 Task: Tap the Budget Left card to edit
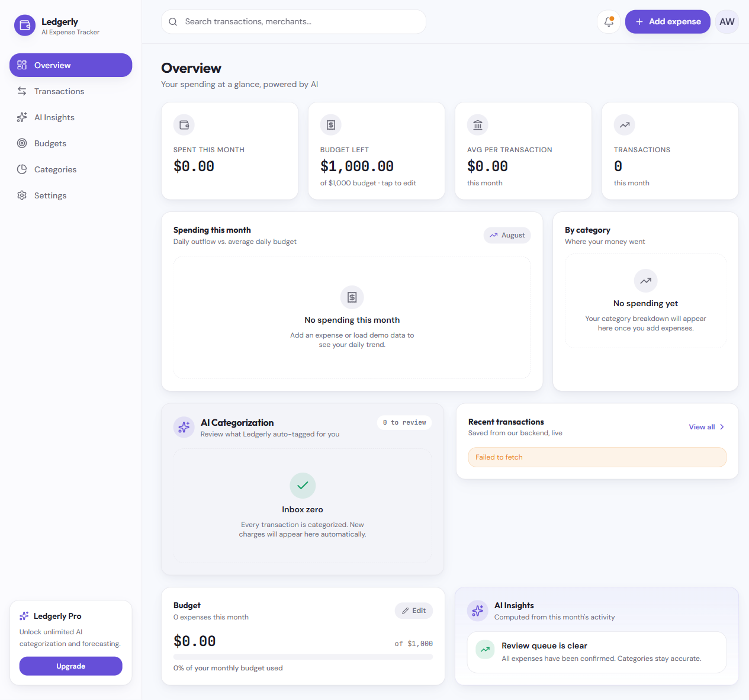(377, 151)
